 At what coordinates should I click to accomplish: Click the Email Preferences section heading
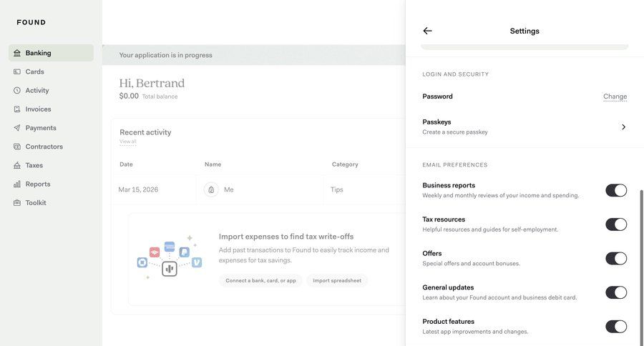pos(454,165)
